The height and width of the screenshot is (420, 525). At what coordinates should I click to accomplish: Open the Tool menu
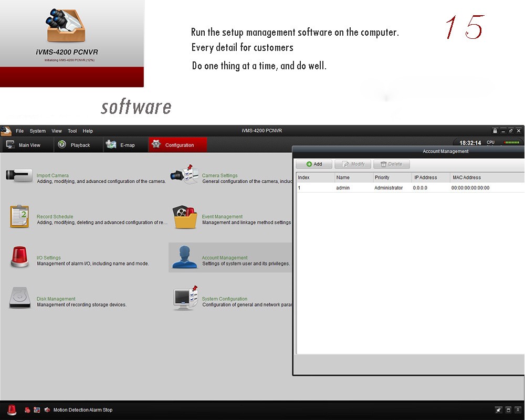(72, 131)
